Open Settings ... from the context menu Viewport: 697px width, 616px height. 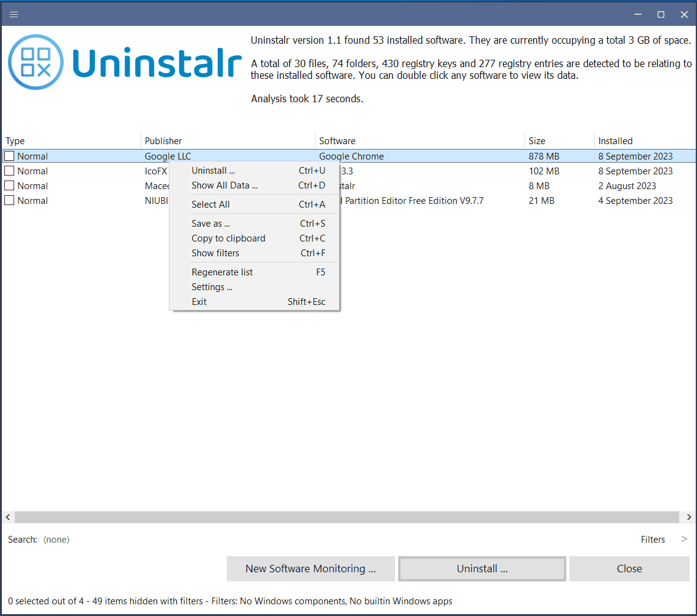pyautogui.click(x=255, y=287)
